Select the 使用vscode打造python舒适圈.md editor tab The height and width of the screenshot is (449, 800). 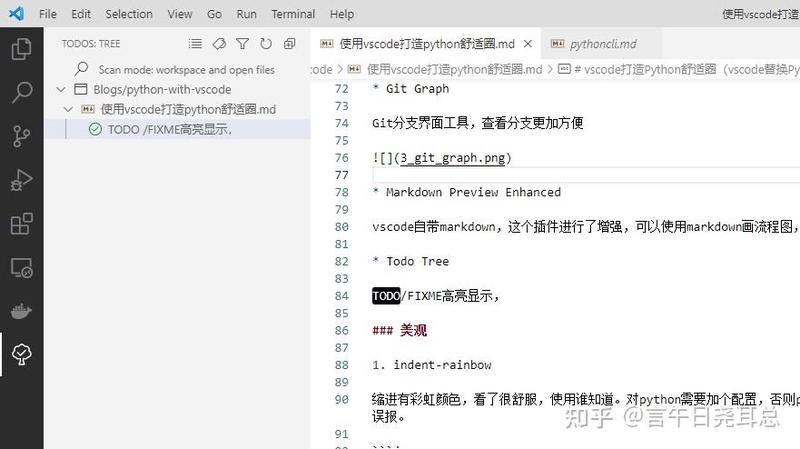427,44
